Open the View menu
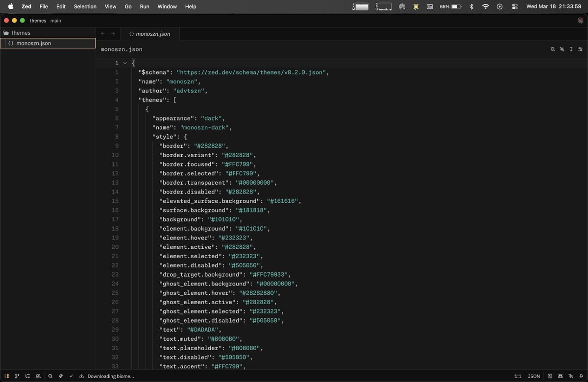Screen dimensions: 588x382 [x=111, y=6]
